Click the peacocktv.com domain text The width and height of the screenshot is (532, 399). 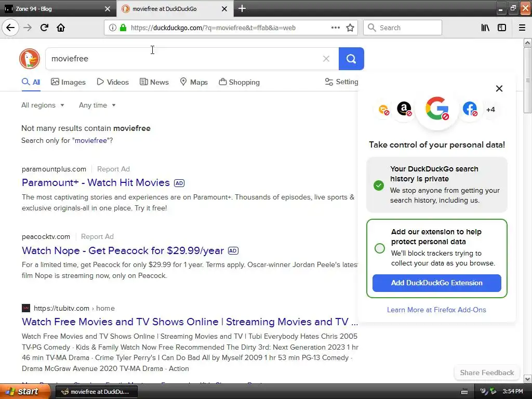46,236
